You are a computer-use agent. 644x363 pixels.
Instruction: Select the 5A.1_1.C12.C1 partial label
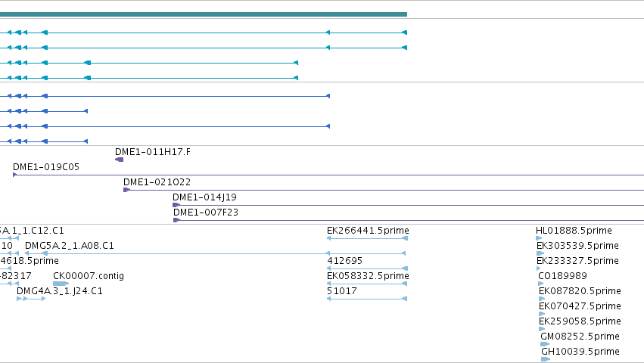(x=32, y=231)
